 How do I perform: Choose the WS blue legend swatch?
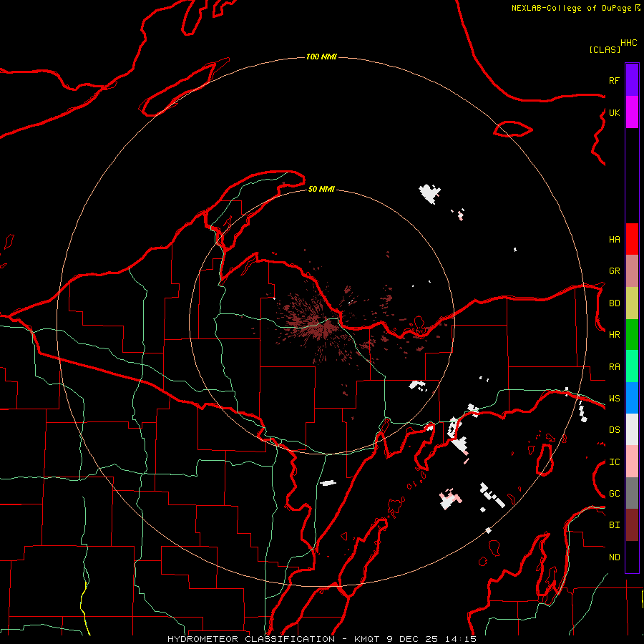coord(632,398)
